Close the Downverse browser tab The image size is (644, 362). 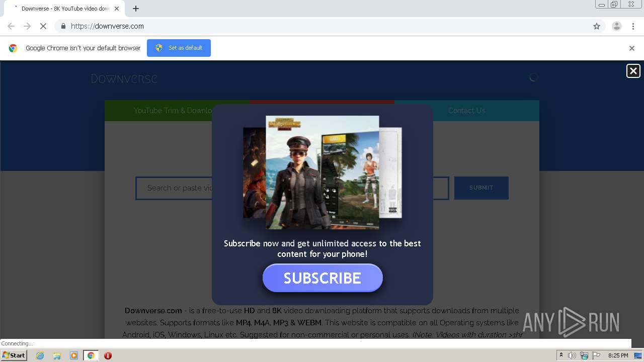tap(117, 9)
